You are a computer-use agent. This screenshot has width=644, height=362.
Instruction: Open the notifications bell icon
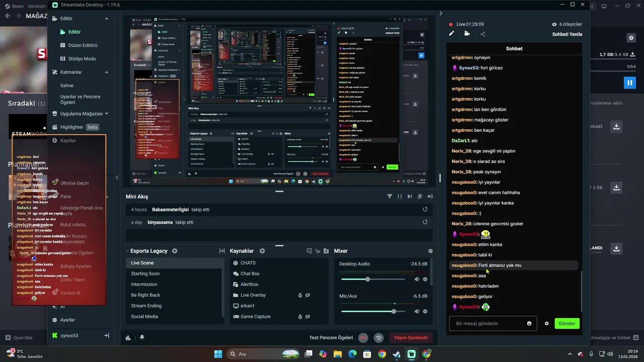coord(142,338)
